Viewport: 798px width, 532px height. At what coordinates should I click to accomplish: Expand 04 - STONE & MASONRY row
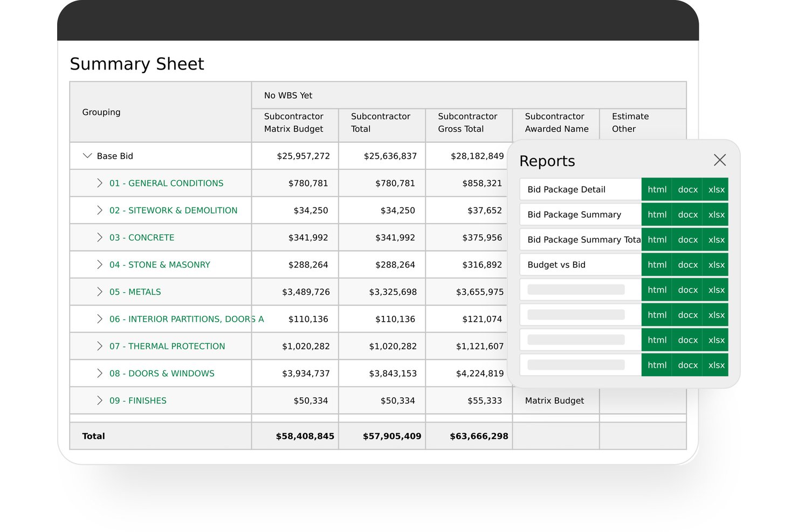[x=100, y=265]
